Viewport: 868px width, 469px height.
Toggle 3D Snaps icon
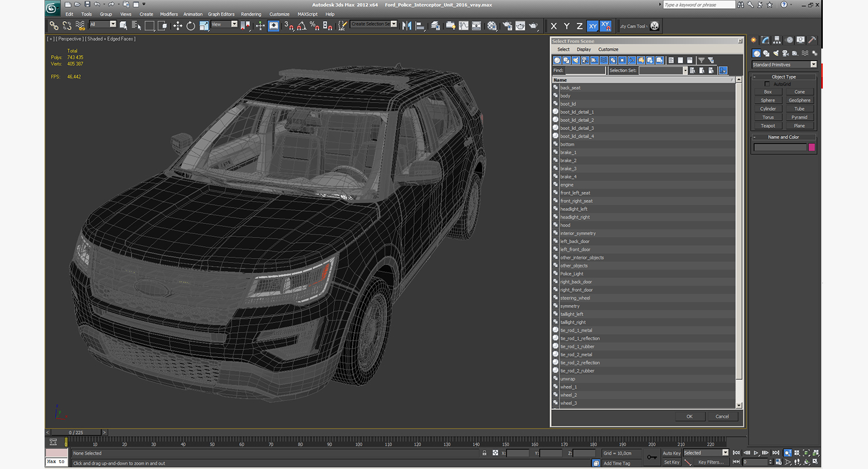(x=288, y=26)
